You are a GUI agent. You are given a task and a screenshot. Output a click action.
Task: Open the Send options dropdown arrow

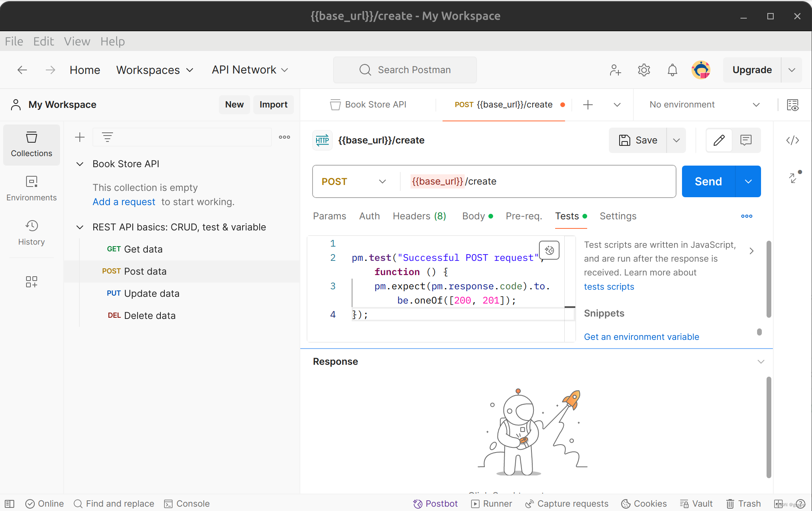point(748,181)
